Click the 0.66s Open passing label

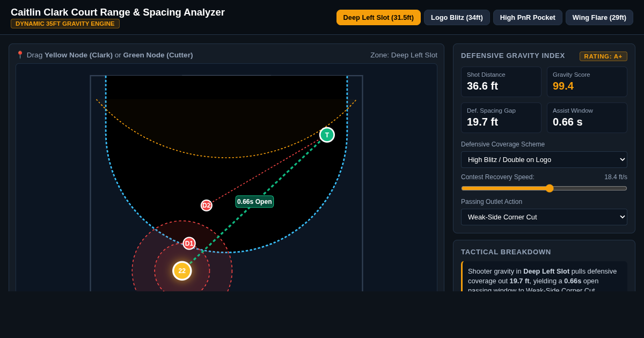[x=254, y=202]
